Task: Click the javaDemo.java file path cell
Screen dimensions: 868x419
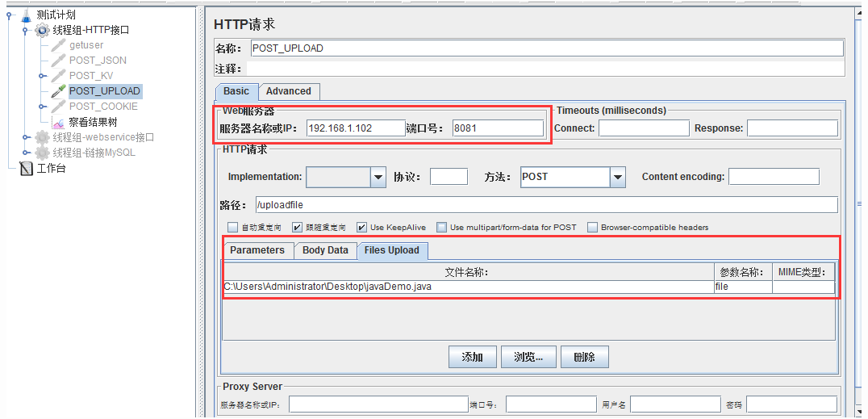Action: coord(469,287)
